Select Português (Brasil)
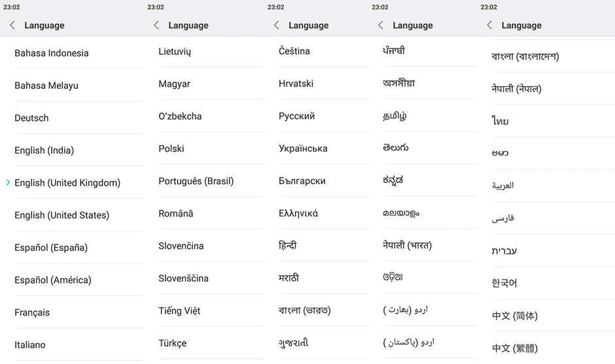 click(210, 181)
